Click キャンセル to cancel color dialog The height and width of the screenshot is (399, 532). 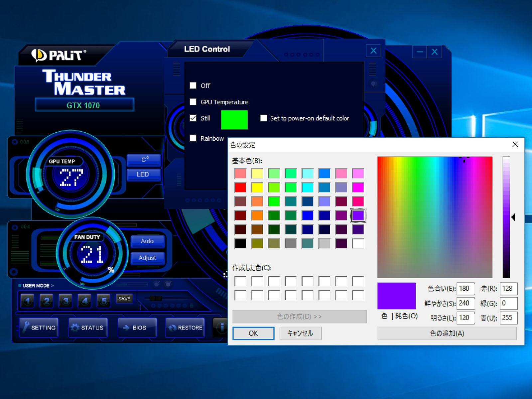pyautogui.click(x=300, y=333)
